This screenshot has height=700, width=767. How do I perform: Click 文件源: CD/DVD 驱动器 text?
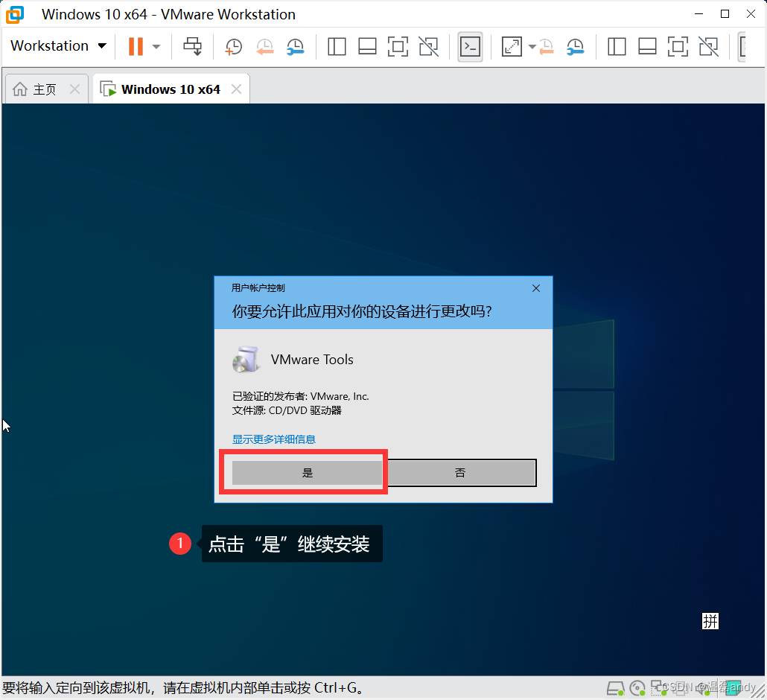pyautogui.click(x=287, y=410)
